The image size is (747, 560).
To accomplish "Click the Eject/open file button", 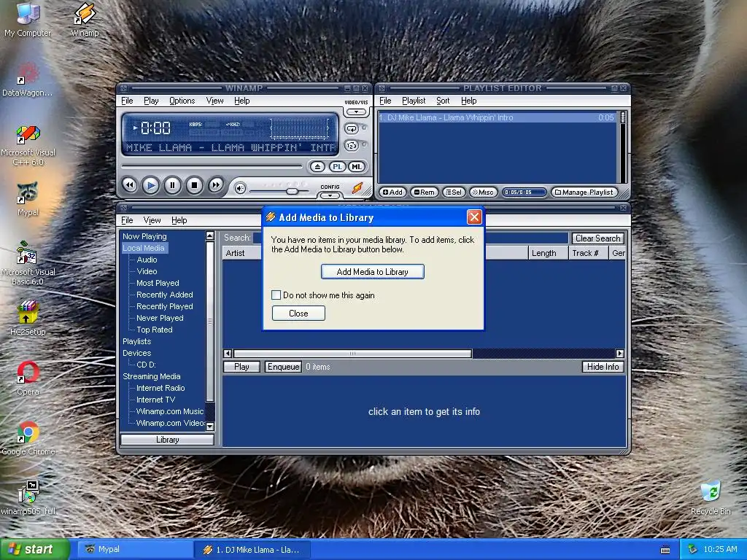I will pos(317,167).
